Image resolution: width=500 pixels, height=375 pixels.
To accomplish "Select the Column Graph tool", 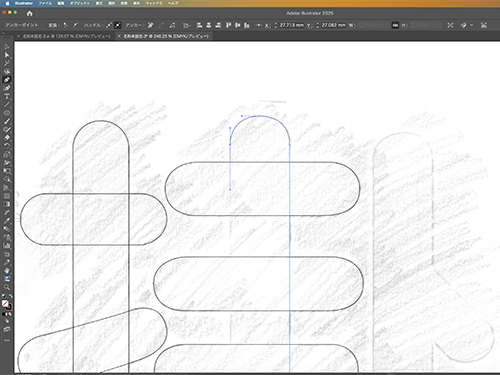I will 7,246.
